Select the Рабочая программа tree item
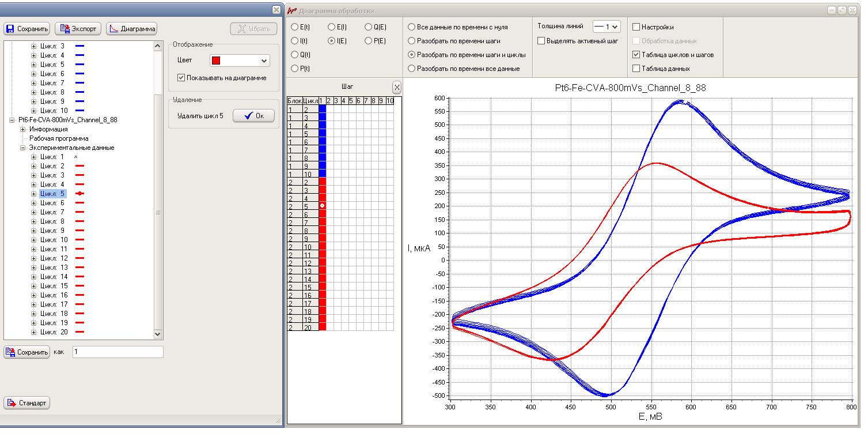Image resolution: width=868 pixels, height=437 pixels. [x=59, y=138]
